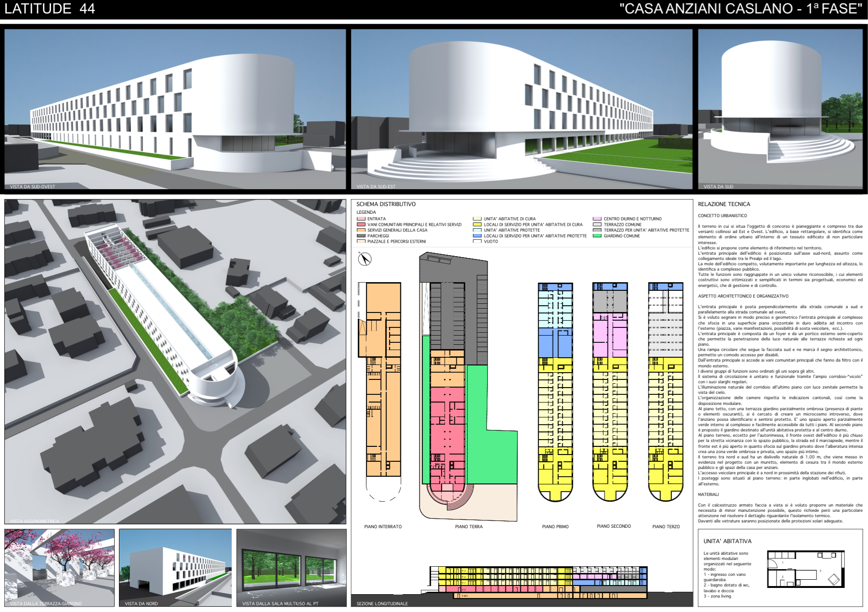The height and width of the screenshot is (612, 868).
Task: Click the 'PIANO TERRA' label
Action: (469, 527)
